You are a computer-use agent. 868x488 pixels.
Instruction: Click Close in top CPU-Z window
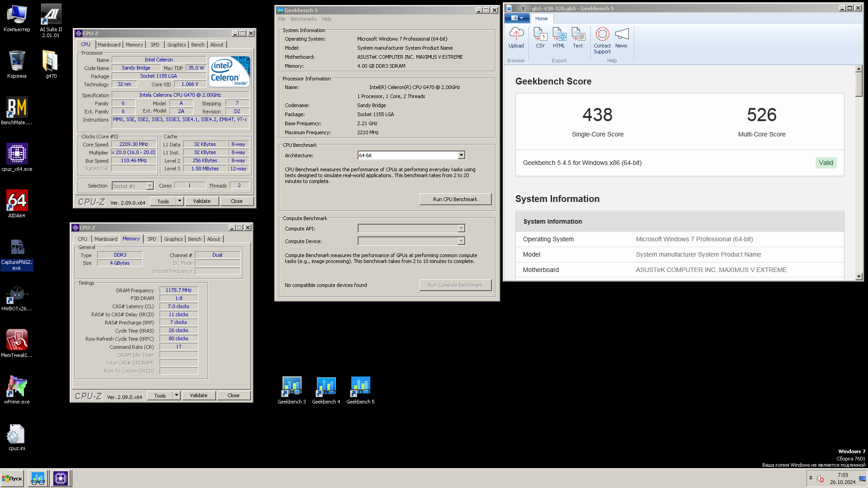[x=236, y=201]
